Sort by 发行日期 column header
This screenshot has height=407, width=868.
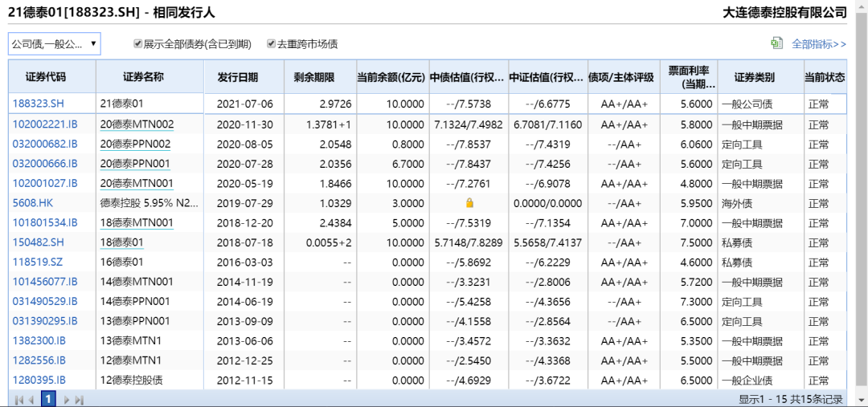point(237,77)
